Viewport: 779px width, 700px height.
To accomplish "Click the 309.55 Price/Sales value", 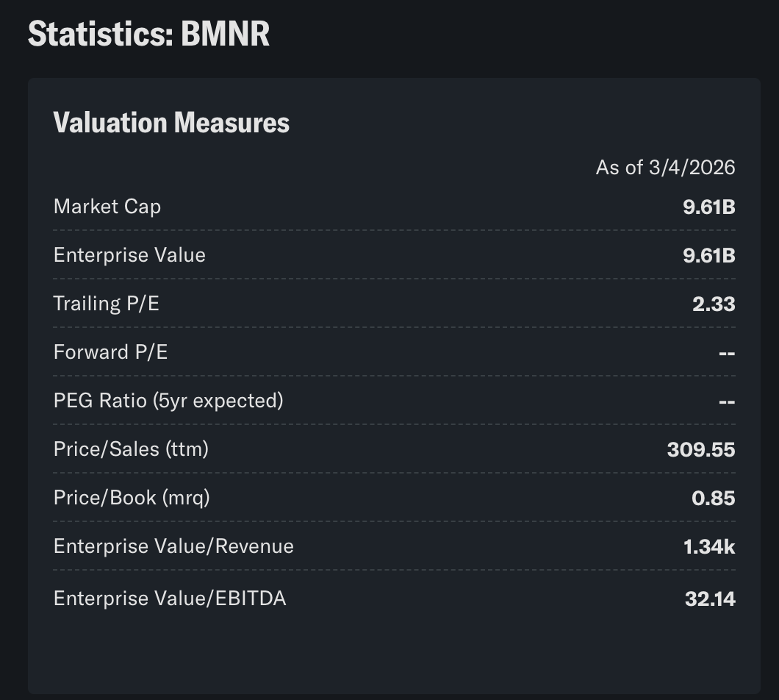I will (701, 449).
